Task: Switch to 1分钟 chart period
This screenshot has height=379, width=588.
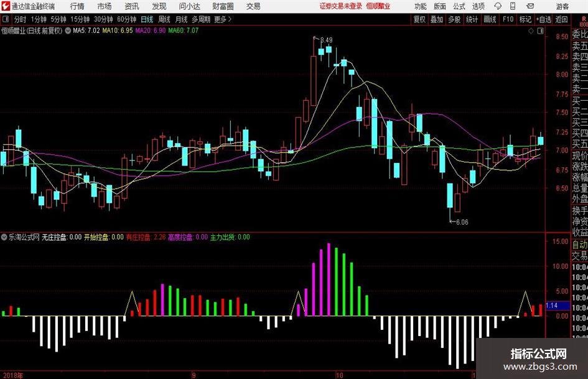Action: pyautogui.click(x=39, y=19)
